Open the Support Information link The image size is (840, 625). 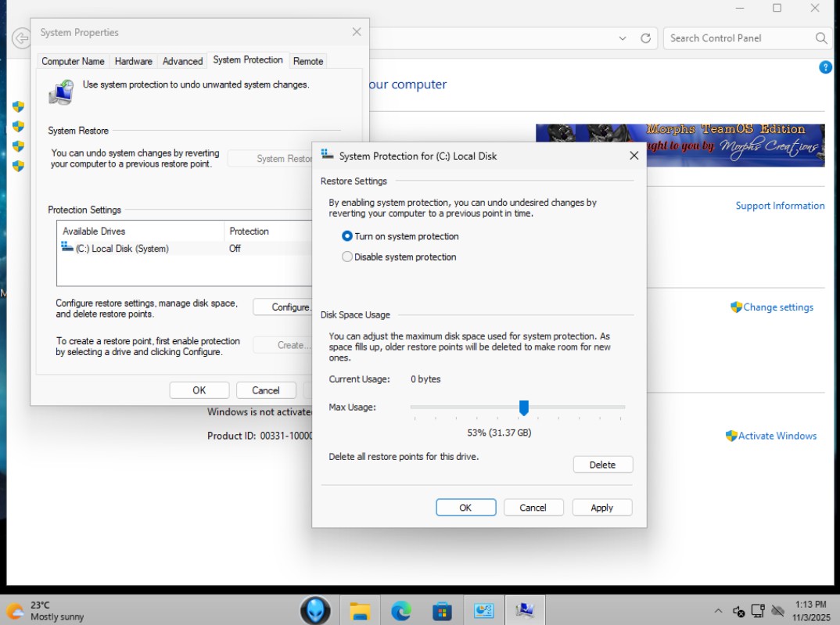tap(780, 206)
